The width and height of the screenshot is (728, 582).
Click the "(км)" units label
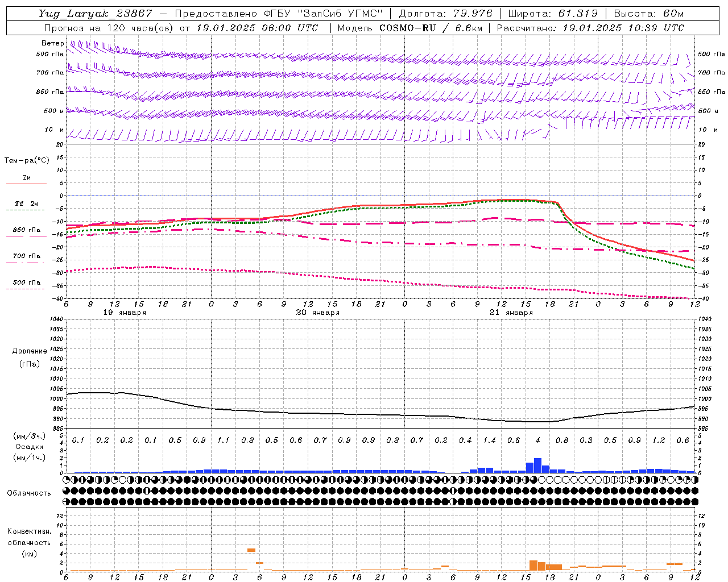pos(29,554)
